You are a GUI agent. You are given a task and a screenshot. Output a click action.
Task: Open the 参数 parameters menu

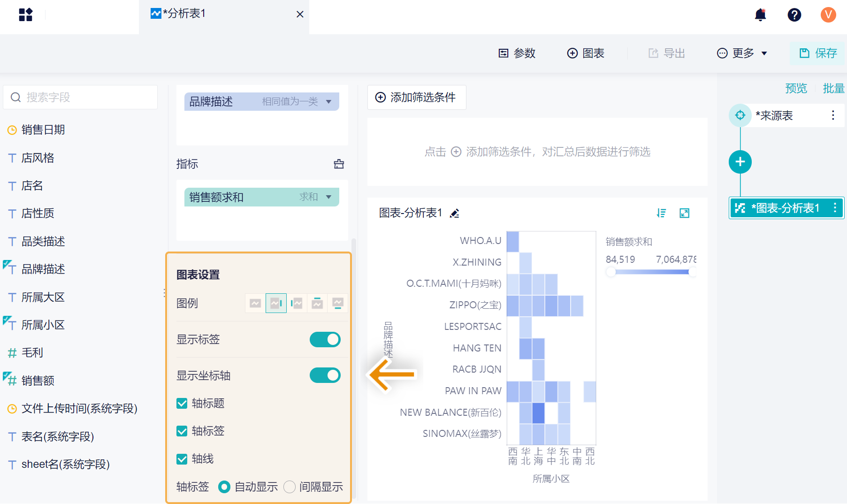[517, 53]
